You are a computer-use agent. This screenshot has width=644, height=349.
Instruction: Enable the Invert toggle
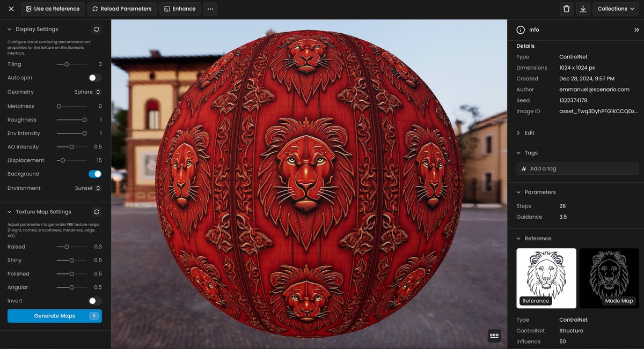pos(95,301)
